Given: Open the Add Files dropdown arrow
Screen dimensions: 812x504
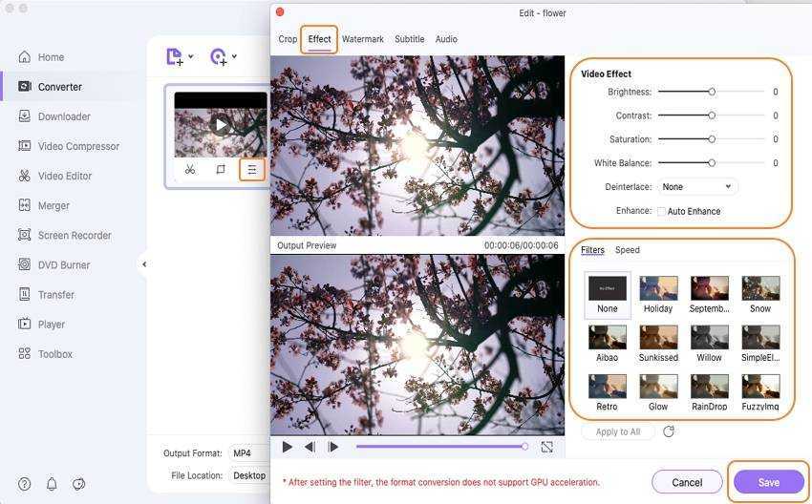Looking at the screenshot, I should (x=191, y=57).
